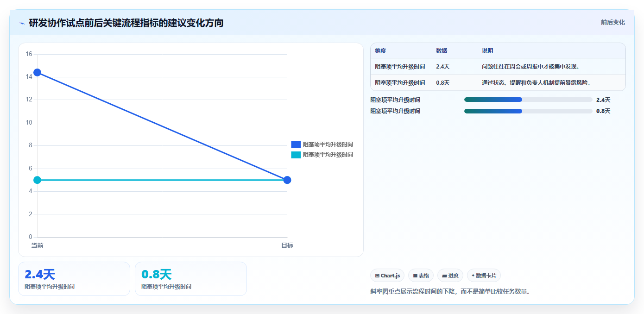This screenshot has height=314, width=644.
Task: Click the 2.4天 value beside the progress bar
Action: tap(603, 100)
